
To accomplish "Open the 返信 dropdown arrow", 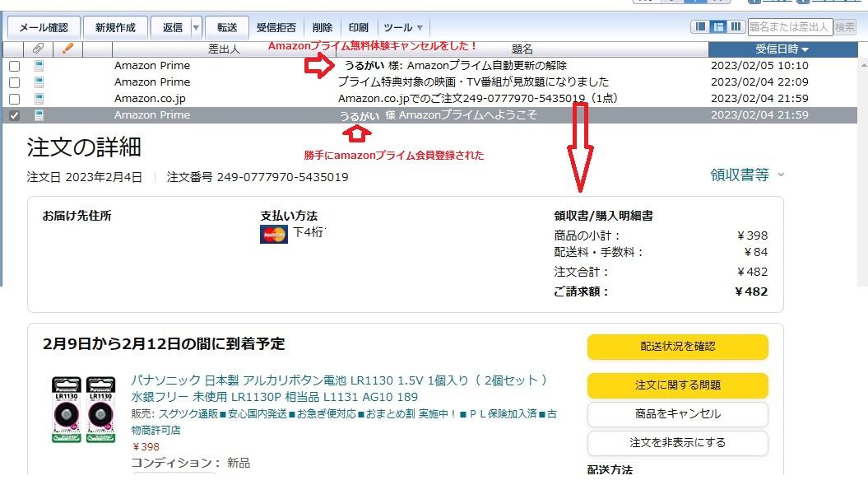I will [197, 27].
